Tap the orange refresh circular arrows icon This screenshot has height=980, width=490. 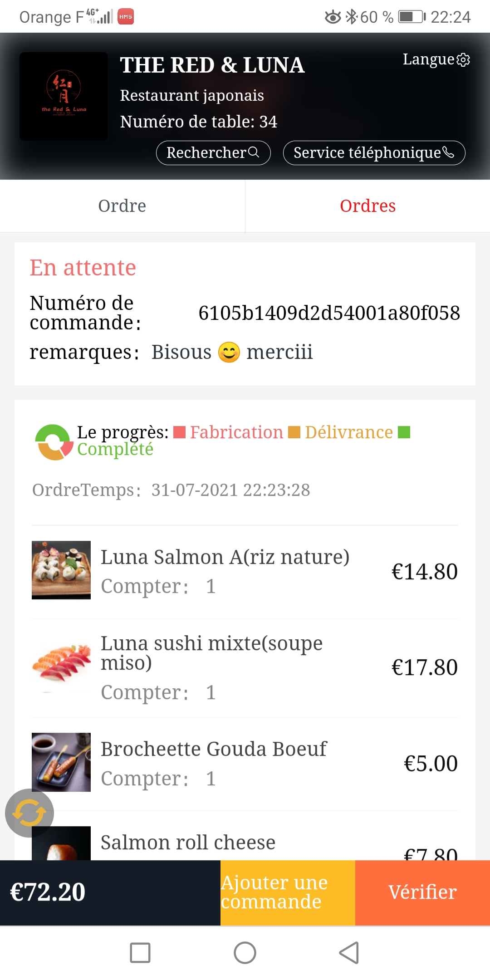coord(29,813)
